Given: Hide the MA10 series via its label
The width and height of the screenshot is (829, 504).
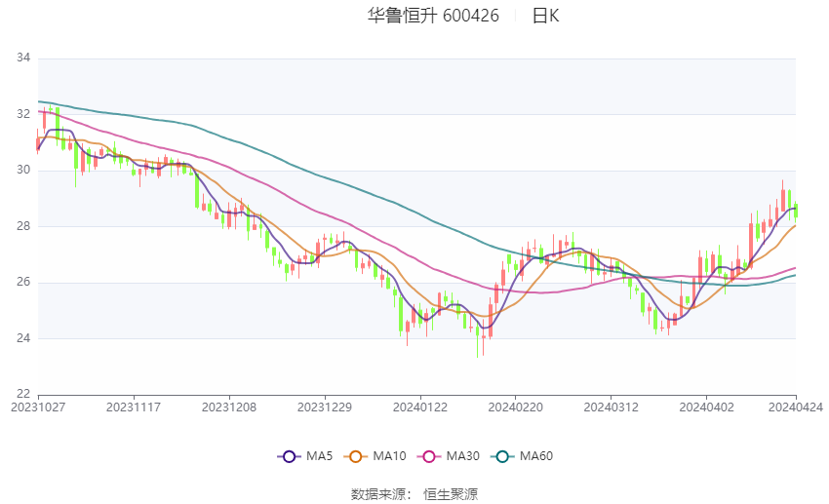Looking at the screenshot, I should click(389, 456).
